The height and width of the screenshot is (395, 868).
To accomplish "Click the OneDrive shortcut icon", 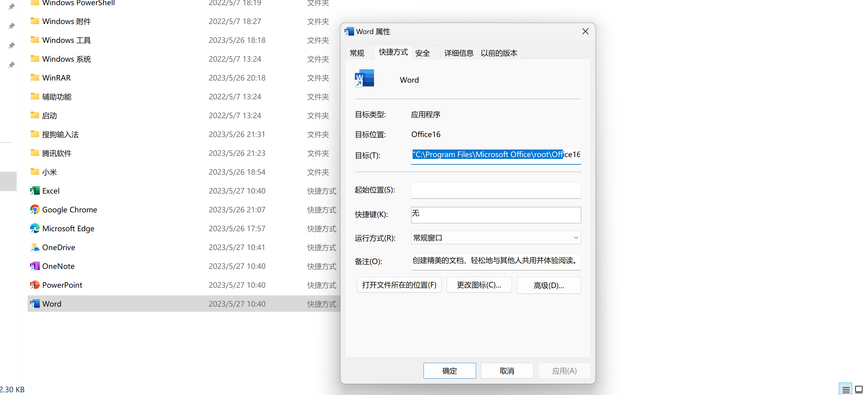I will click(x=35, y=247).
